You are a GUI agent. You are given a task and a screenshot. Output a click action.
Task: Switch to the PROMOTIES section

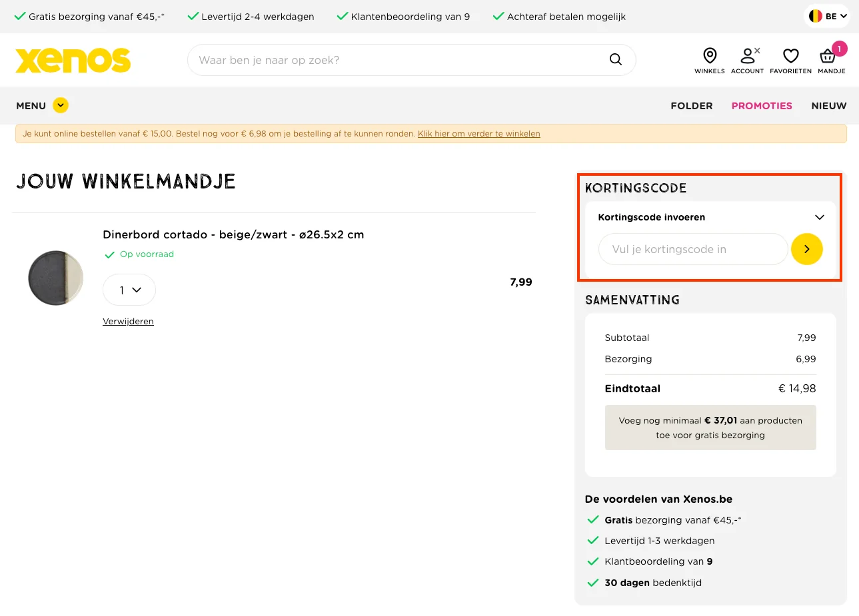point(762,105)
